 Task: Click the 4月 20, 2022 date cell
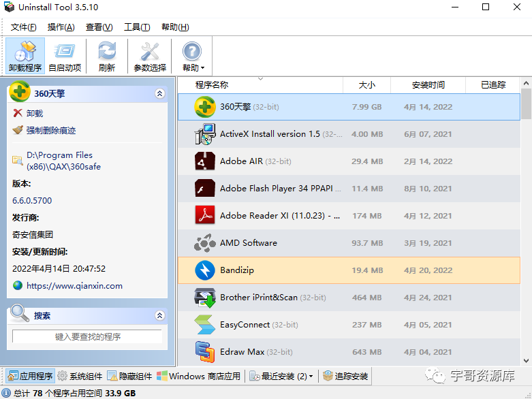click(x=428, y=270)
